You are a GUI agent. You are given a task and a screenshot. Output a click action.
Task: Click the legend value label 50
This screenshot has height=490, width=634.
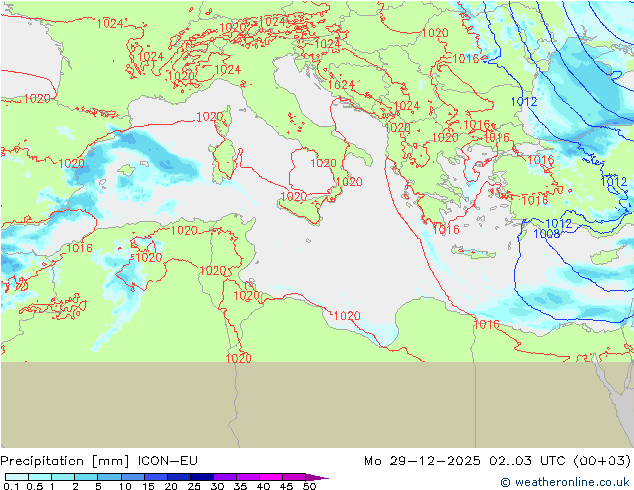[309, 486]
